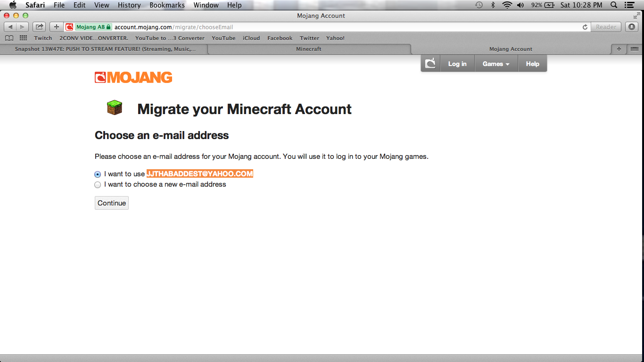
Task: Open the Help menu in menu bar
Action: (x=234, y=5)
